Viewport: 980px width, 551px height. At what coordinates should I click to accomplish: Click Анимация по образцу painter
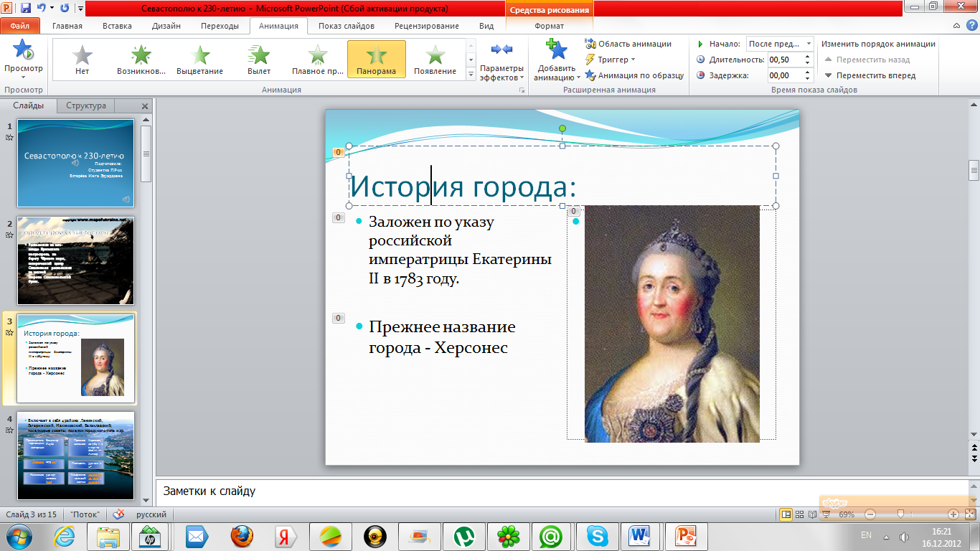pos(634,75)
